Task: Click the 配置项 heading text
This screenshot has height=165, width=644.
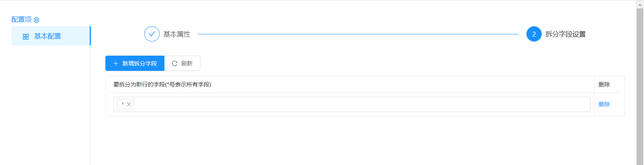Action: point(21,19)
